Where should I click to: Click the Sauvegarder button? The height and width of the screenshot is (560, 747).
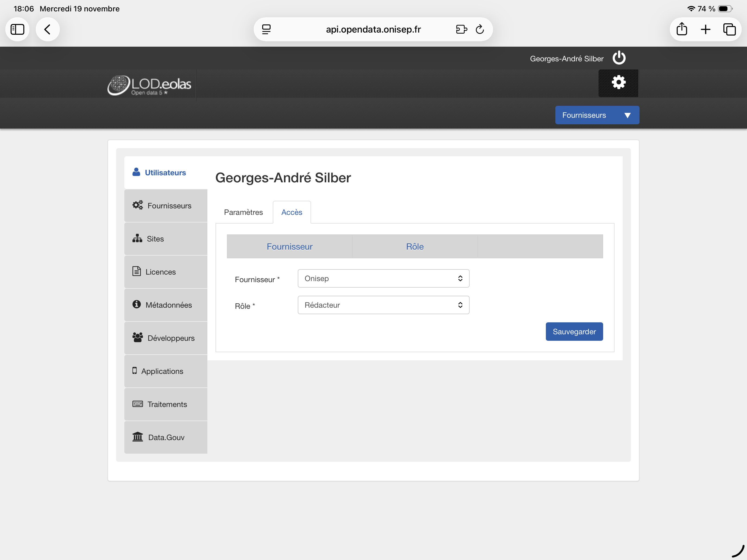574,332
